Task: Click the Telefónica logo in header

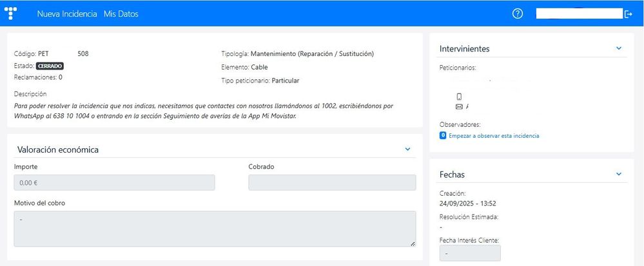Action: point(11,14)
